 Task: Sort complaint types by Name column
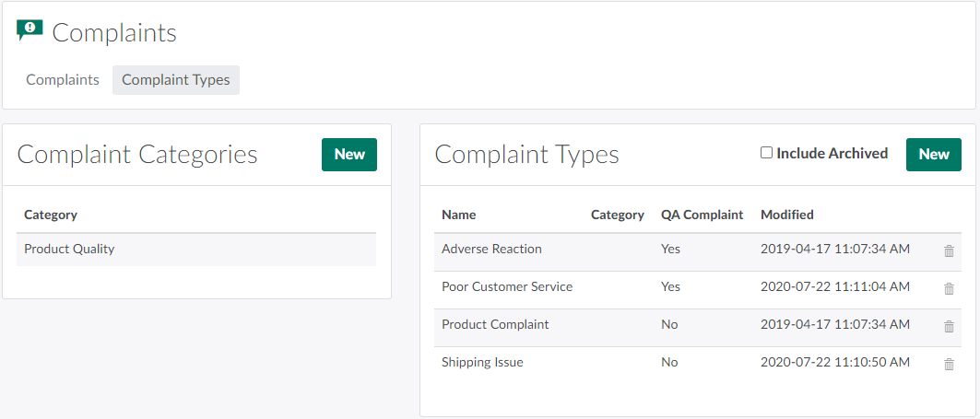tap(458, 215)
